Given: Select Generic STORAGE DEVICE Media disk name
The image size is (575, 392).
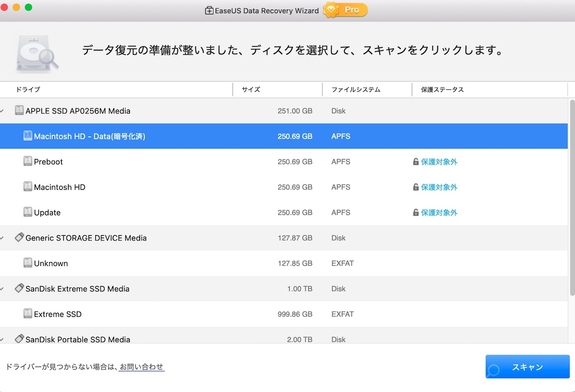Looking at the screenshot, I should (86, 238).
